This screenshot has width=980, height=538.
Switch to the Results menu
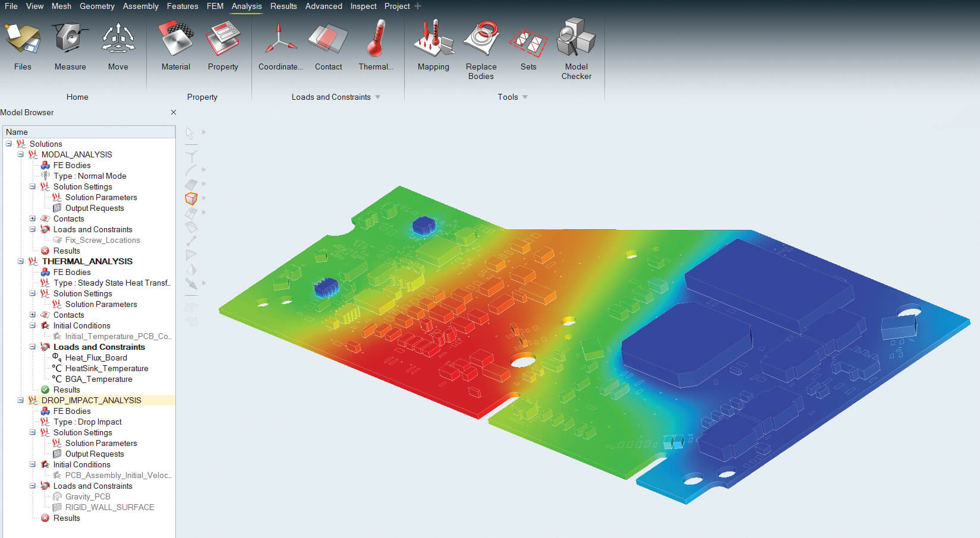[x=283, y=6]
